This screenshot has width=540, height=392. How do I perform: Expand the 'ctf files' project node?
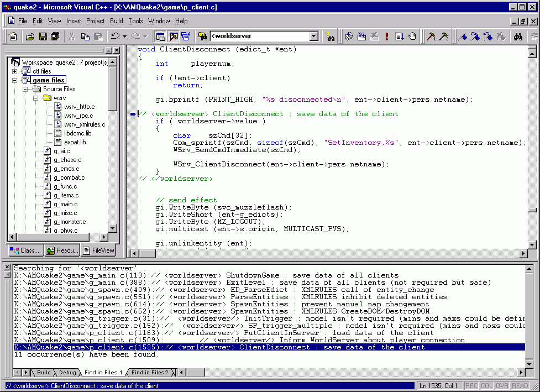tap(14, 72)
